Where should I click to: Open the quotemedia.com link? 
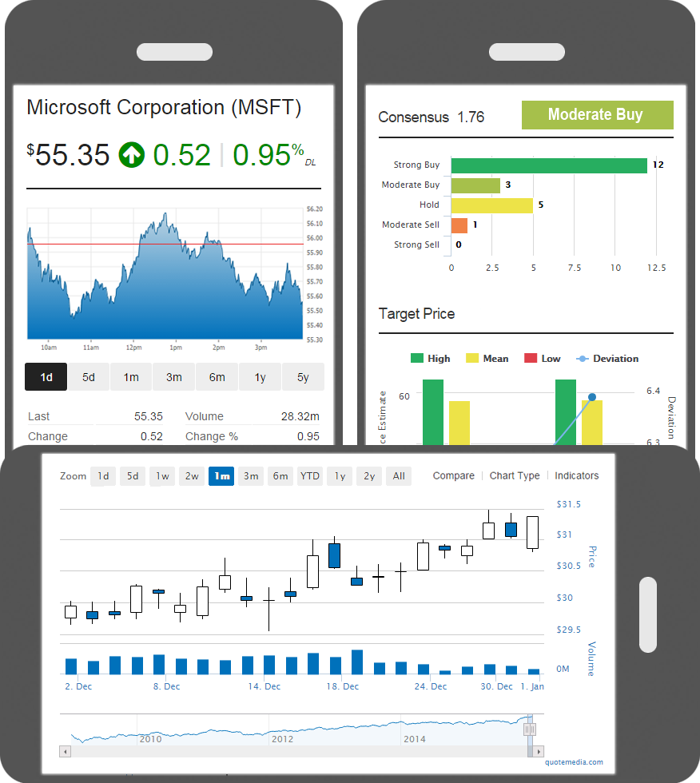pyautogui.click(x=574, y=762)
